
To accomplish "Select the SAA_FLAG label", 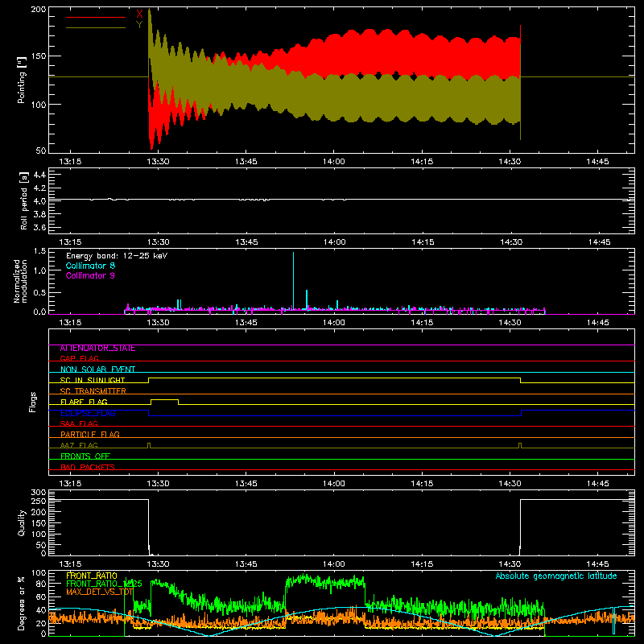I will [79, 423].
